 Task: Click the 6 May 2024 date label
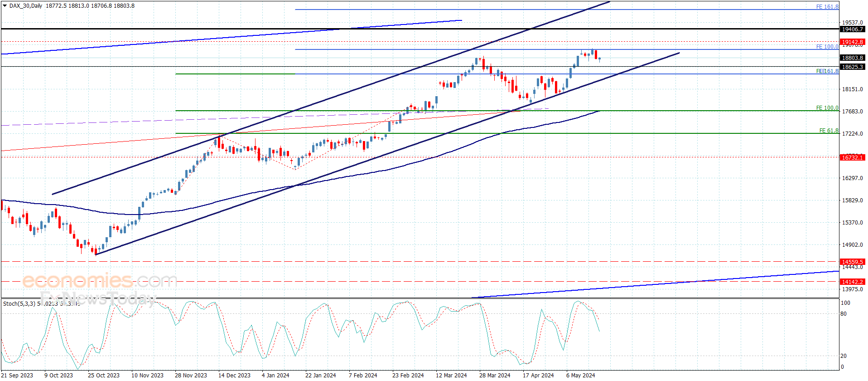click(581, 375)
